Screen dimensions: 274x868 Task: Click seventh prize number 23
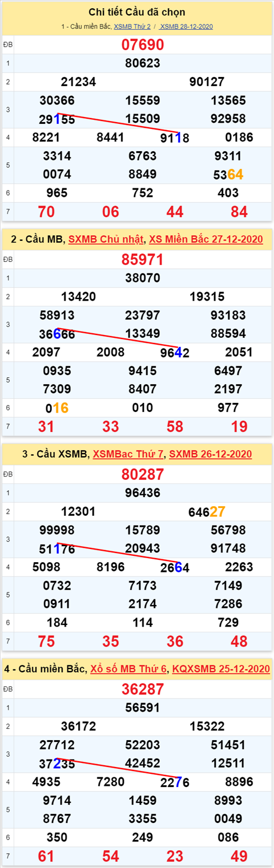pos(175,856)
